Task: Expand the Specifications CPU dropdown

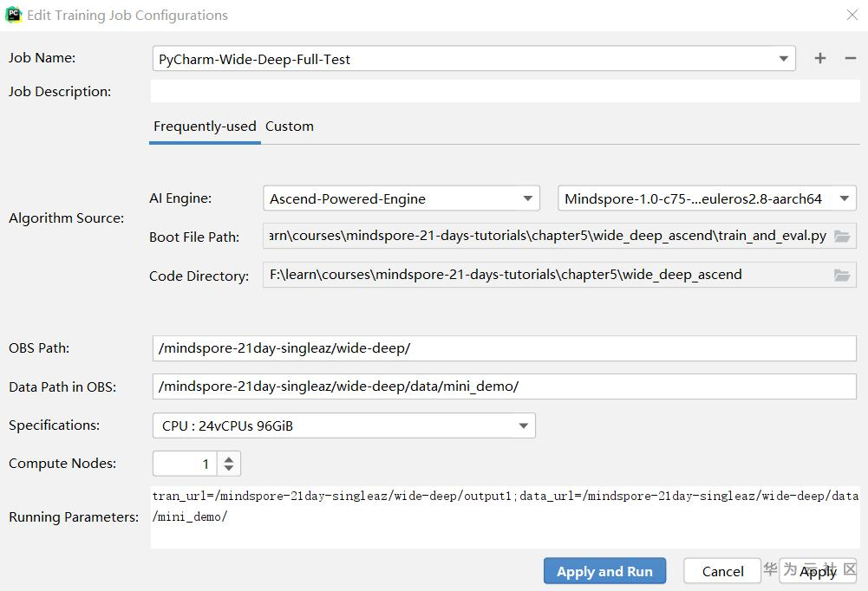Action: click(523, 425)
